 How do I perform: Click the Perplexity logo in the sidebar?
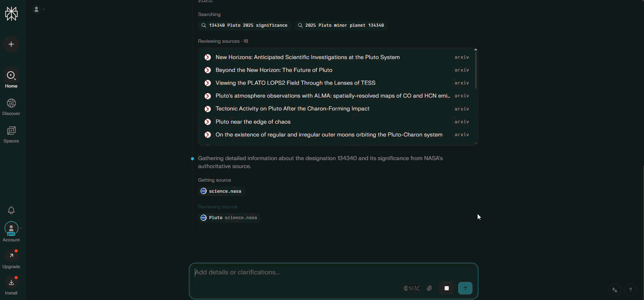coord(11,14)
